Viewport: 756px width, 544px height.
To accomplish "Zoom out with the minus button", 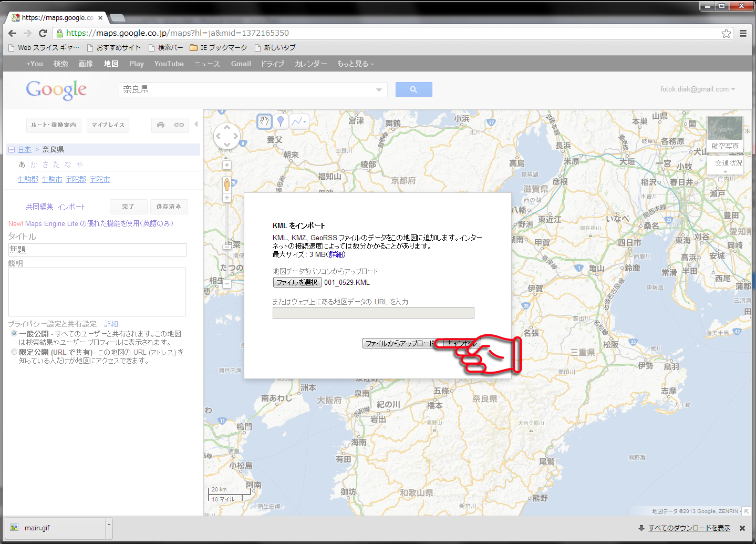I will click(227, 283).
